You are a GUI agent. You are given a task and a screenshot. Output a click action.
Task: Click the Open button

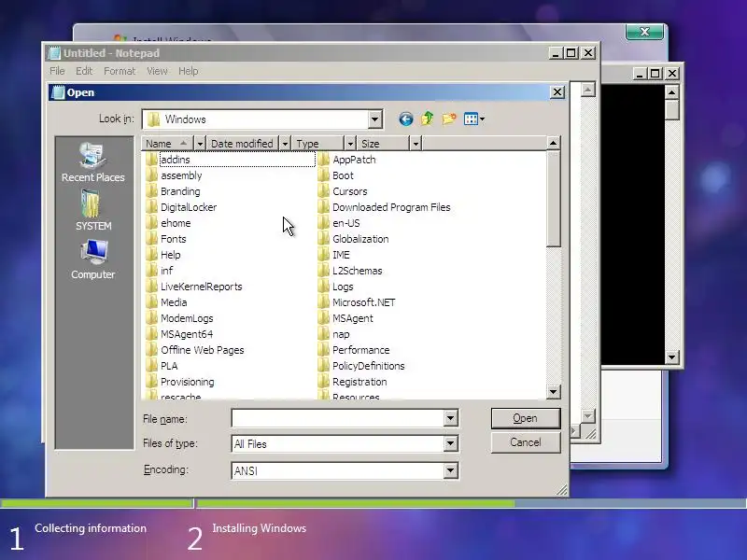click(x=526, y=418)
